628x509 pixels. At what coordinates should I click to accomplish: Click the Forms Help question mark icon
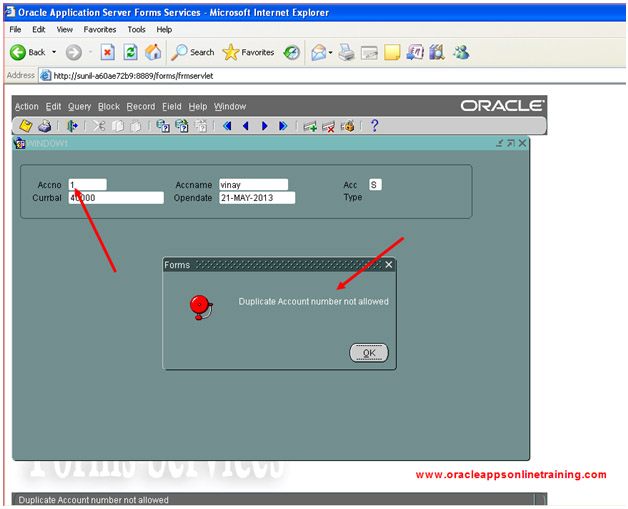tap(375, 126)
